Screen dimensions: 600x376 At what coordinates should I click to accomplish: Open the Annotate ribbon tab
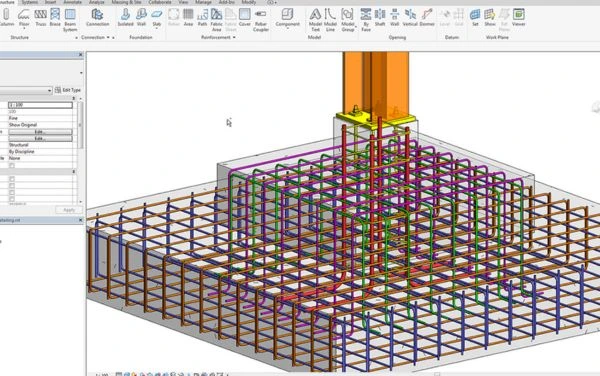[72, 2]
